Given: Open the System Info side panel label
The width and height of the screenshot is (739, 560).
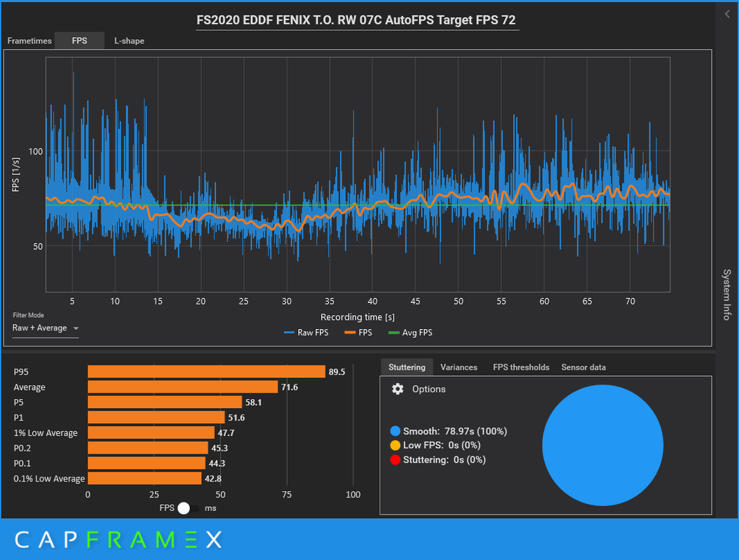Looking at the screenshot, I should 727,295.
